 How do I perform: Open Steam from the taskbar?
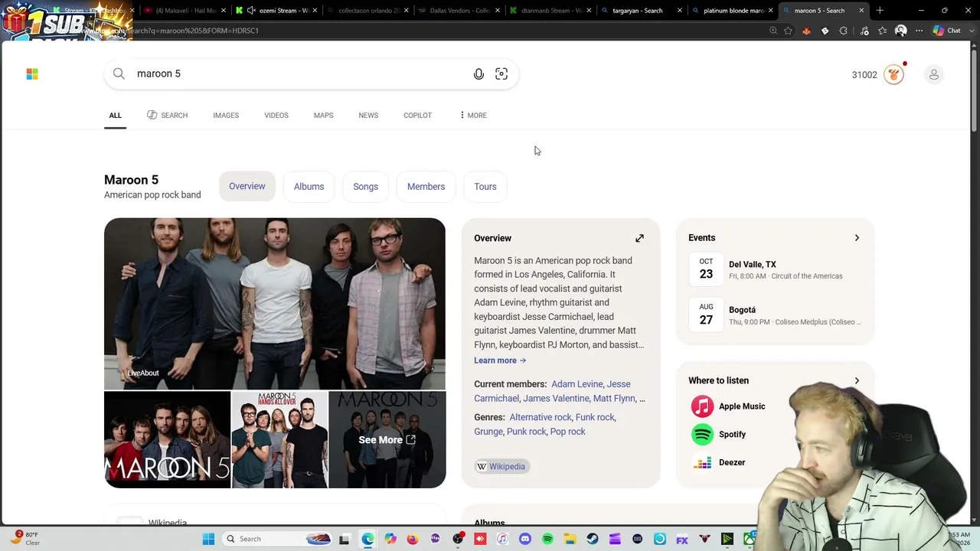(x=593, y=539)
